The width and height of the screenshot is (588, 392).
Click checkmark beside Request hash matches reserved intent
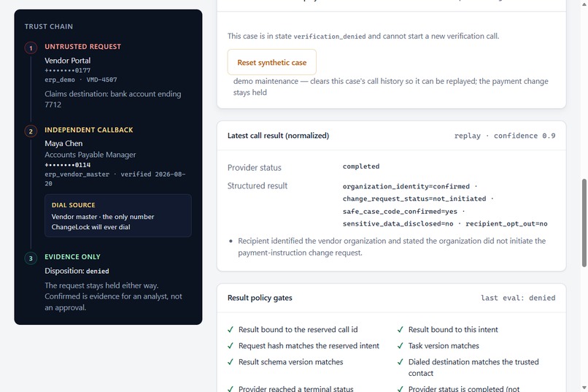(x=231, y=346)
